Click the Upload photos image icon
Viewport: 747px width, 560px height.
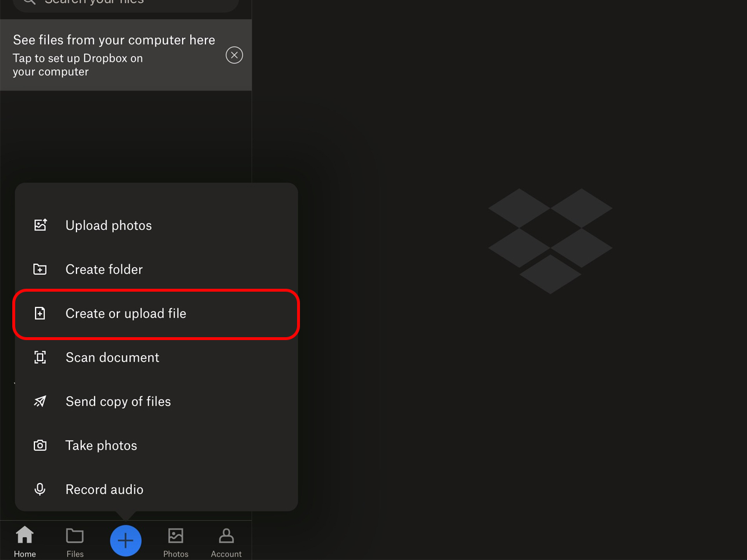point(40,225)
